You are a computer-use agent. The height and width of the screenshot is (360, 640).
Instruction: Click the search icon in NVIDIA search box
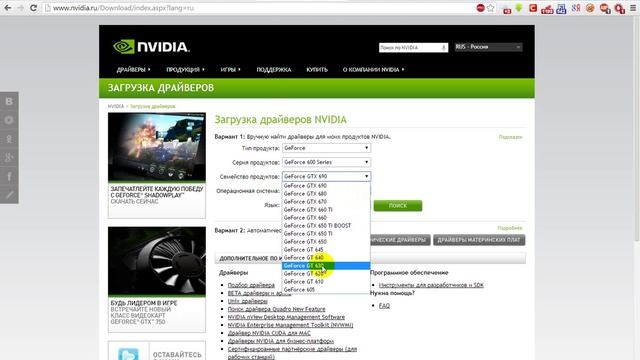[x=444, y=48]
